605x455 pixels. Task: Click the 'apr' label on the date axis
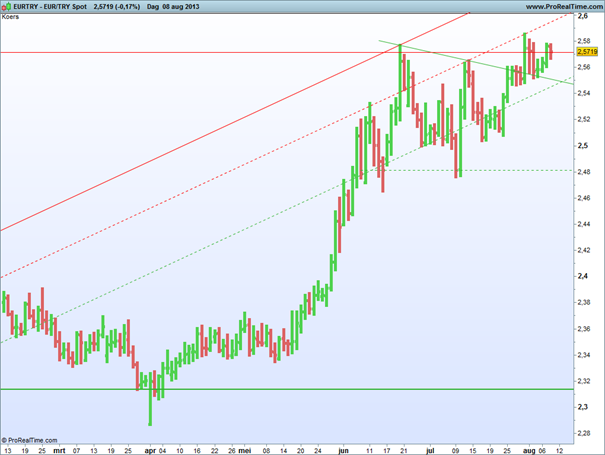click(x=150, y=451)
